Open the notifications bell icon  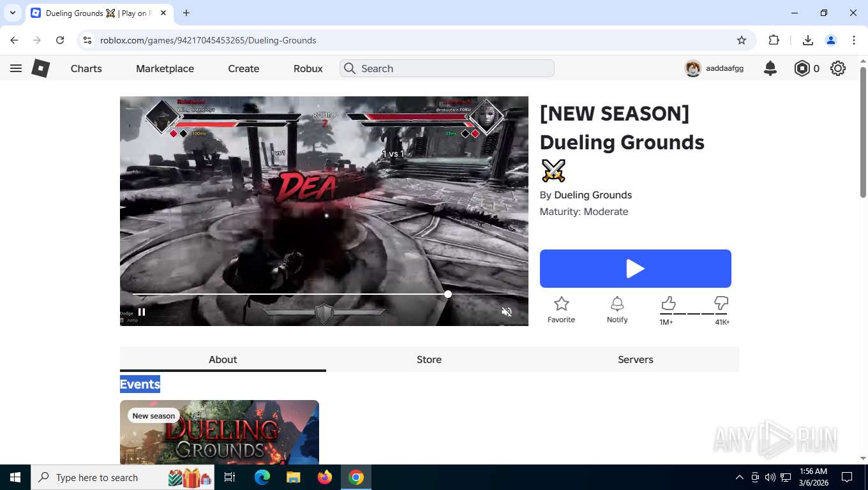coord(770,68)
